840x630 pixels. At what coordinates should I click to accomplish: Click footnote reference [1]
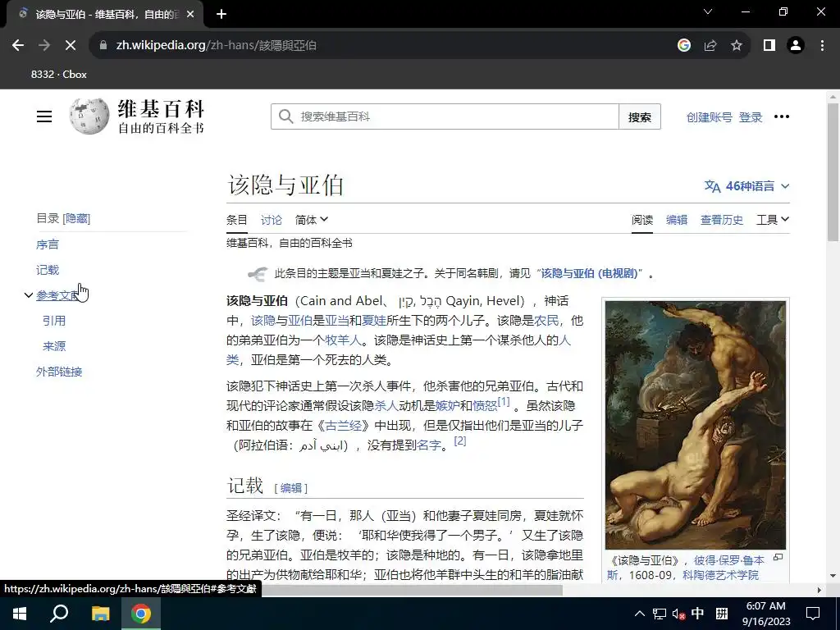(504, 401)
